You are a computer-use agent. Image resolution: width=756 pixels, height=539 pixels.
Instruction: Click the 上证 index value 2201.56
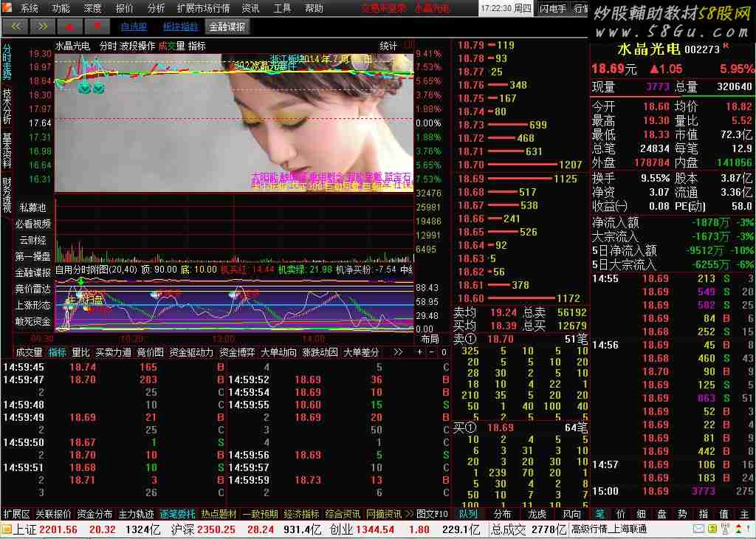[58, 529]
